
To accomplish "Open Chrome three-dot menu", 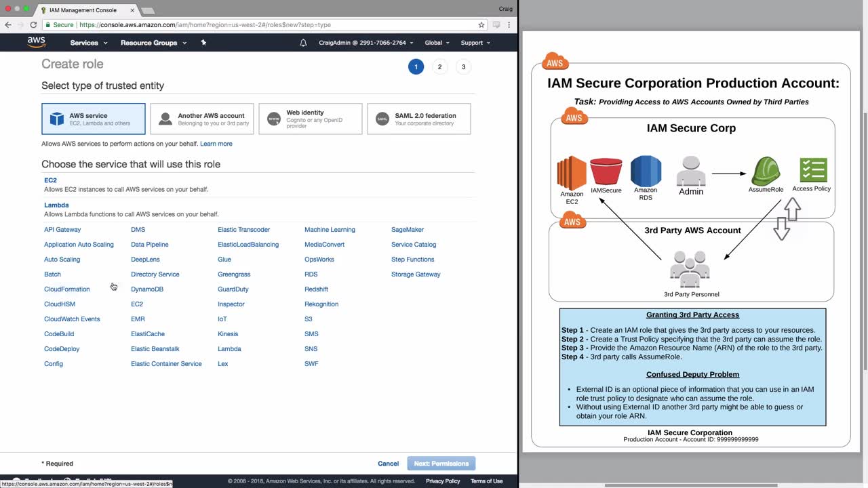I will point(511,25).
